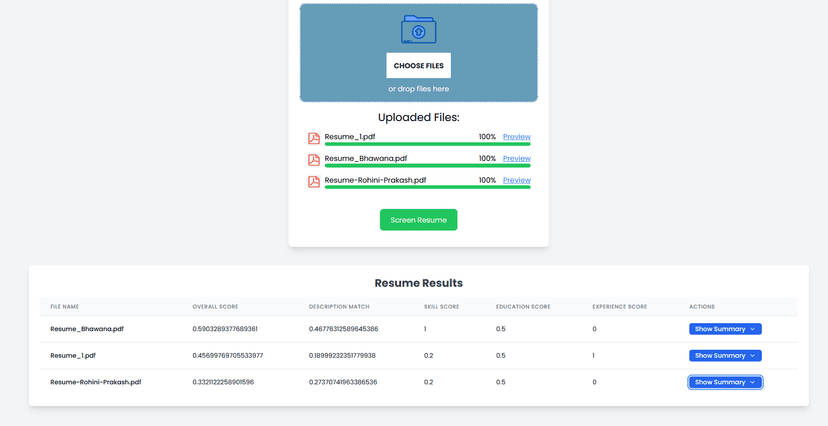Viewport: 828px width, 426px height.
Task: Click the 'or drop files here' drop zone text
Action: (x=418, y=89)
